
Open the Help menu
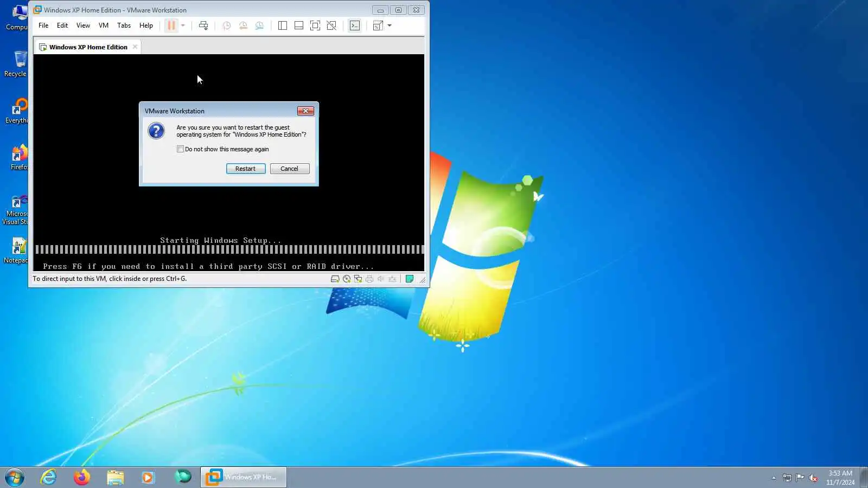click(146, 25)
